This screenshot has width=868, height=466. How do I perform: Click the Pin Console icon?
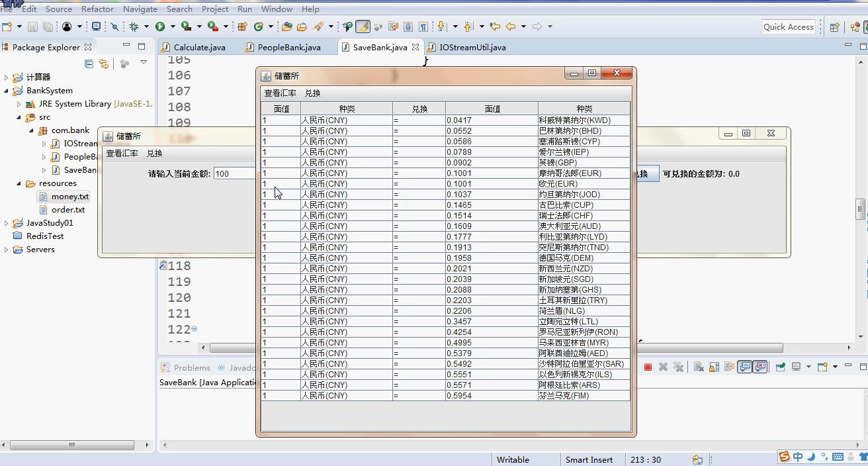tap(781, 367)
